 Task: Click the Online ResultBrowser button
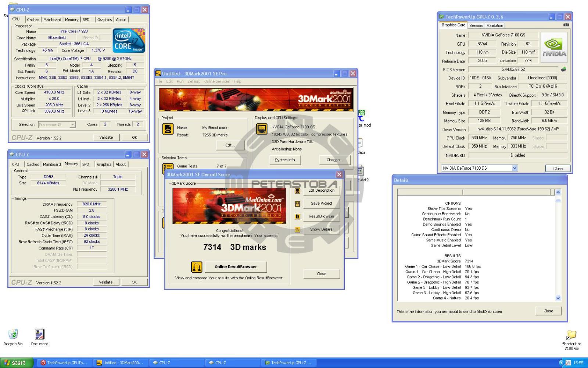click(x=236, y=267)
